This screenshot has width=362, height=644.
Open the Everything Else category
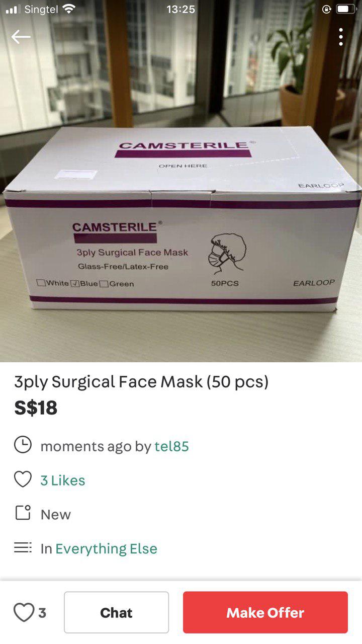pos(106,548)
